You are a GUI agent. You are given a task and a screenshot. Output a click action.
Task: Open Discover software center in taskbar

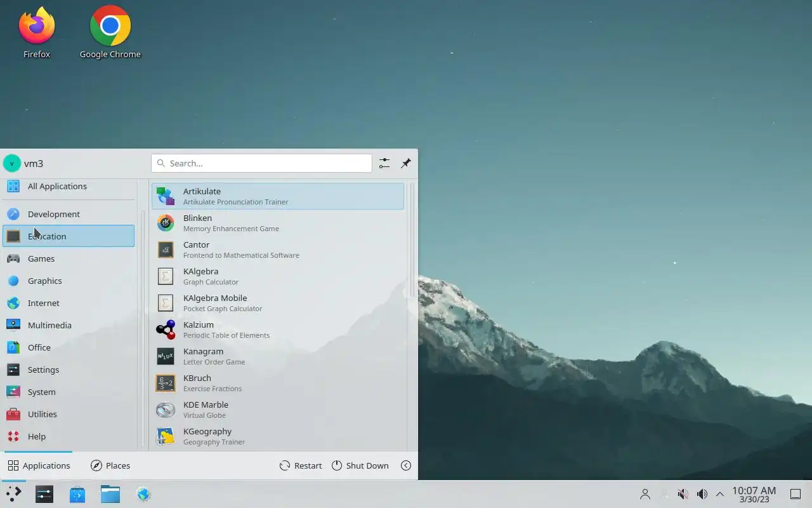[x=77, y=494]
